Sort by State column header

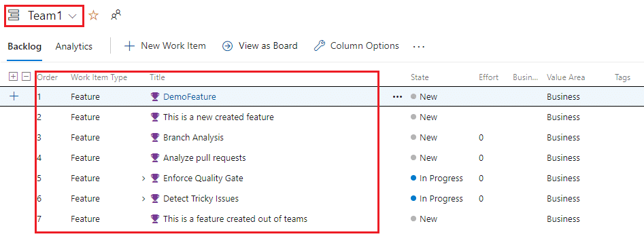point(420,77)
